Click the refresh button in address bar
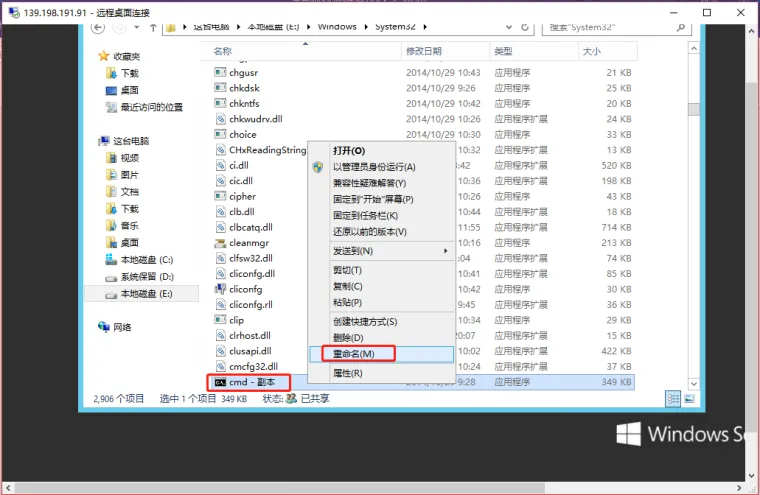760x495 pixels. pos(525,28)
